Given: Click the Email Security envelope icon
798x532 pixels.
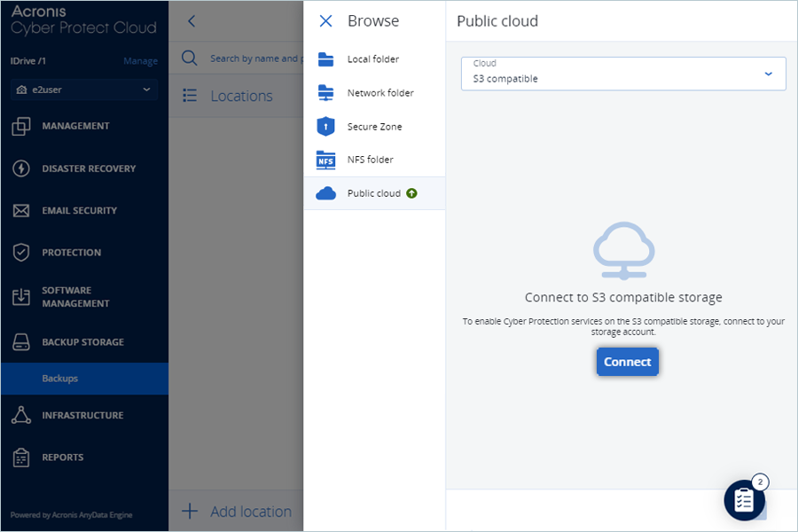Looking at the screenshot, I should pyautogui.click(x=21, y=210).
